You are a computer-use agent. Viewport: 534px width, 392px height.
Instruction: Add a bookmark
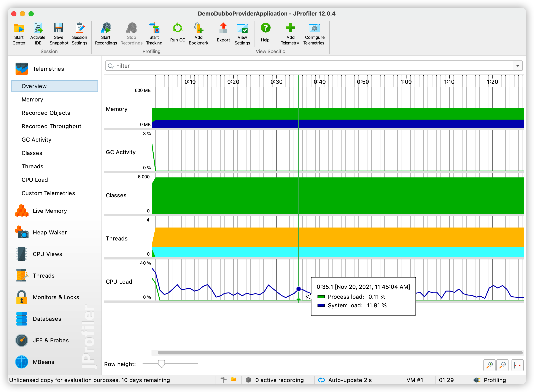click(x=199, y=34)
